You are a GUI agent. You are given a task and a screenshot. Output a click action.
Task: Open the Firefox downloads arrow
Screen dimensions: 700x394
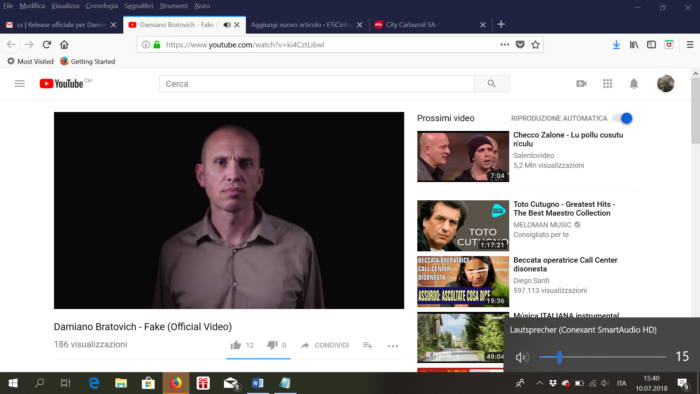point(616,45)
